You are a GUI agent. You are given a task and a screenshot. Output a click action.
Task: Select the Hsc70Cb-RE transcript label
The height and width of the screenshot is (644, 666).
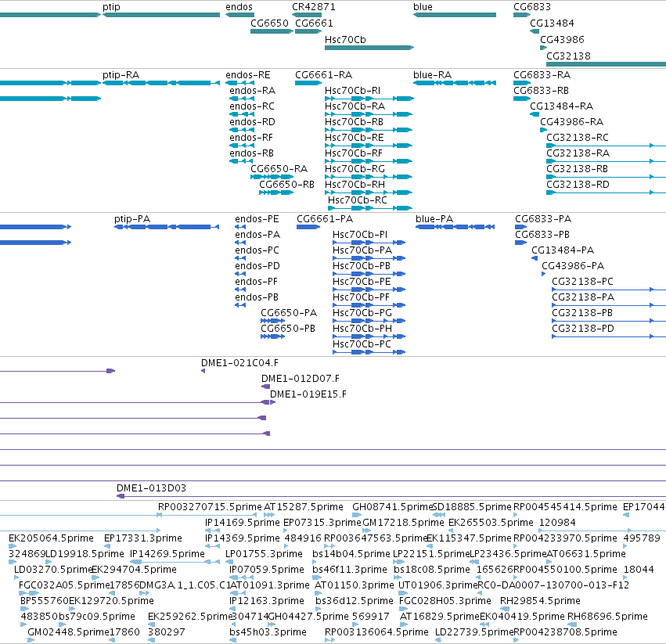click(355, 138)
